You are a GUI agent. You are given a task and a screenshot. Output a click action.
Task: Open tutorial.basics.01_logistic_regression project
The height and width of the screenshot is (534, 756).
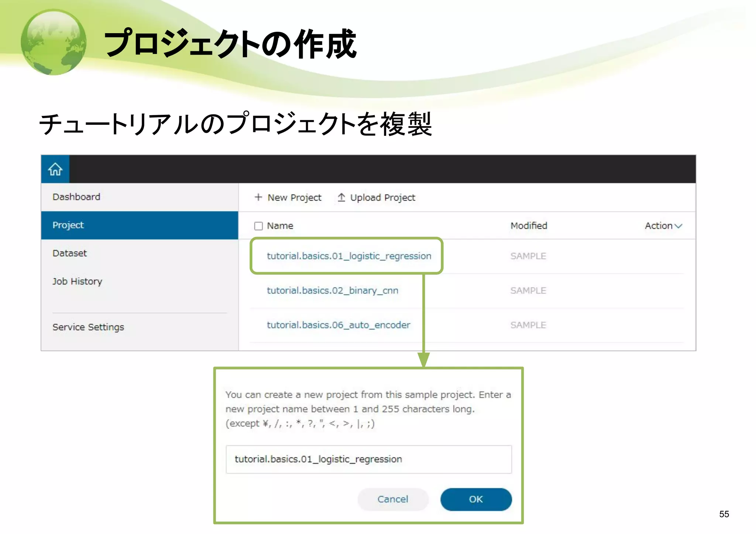click(349, 256)
